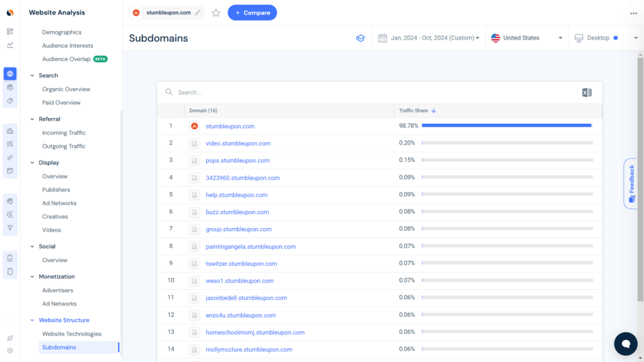Image resolution: width=644 pixels, height=362 pixels.
Task: Select the globe Website Analysis icon
Action: pos(9,74)
